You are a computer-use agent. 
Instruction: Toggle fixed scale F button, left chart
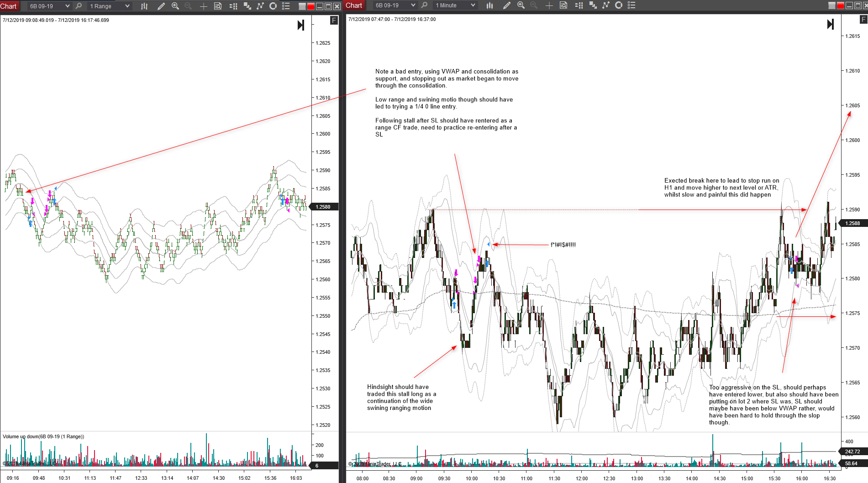click(x=334, y=21)
